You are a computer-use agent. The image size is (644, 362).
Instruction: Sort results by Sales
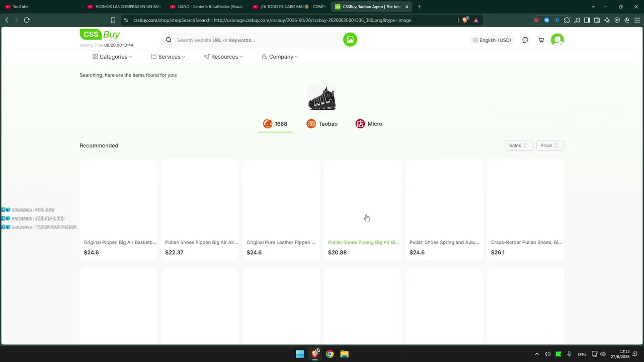519,145
